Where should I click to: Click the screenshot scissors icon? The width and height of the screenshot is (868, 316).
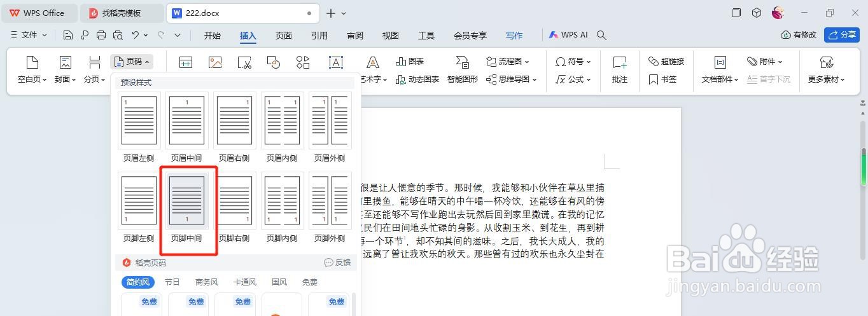(x=244, y=62)
